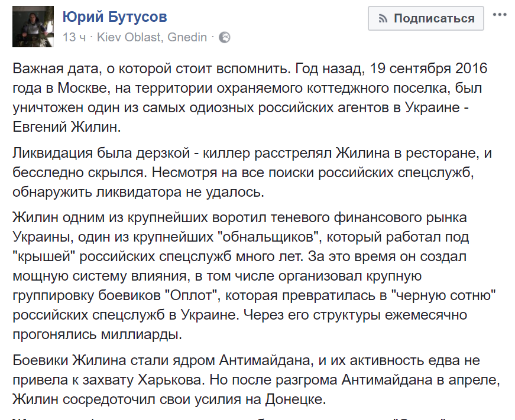Click the word Москве in first paragraph
The width and height of the screenshot is (515, 420).
click(x=83, y=88)
